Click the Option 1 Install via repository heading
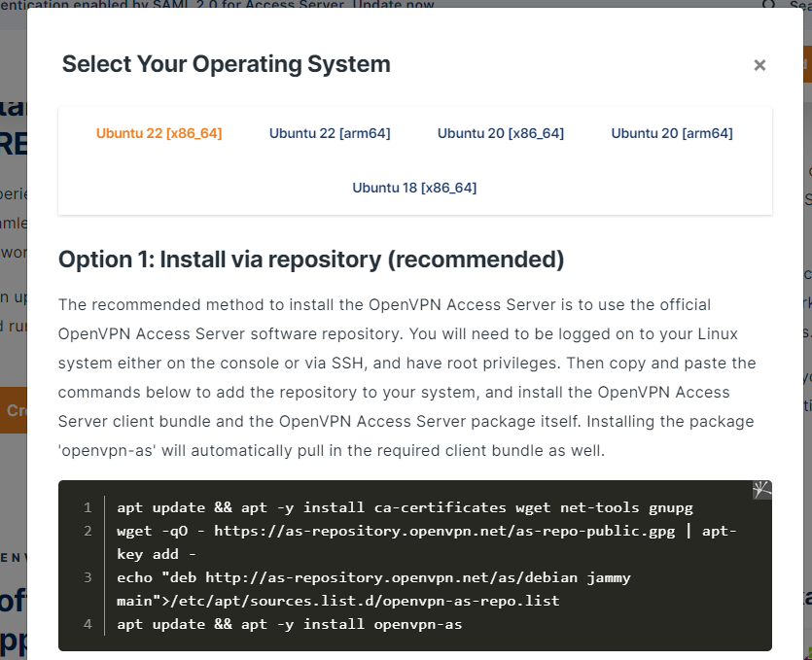The height and width of the screenshot is (660, 812). tap(311, 260)
